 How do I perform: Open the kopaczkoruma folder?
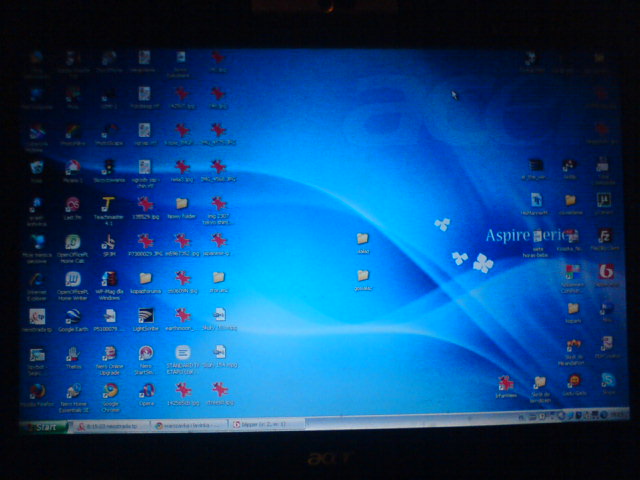(x=145, y=278)
